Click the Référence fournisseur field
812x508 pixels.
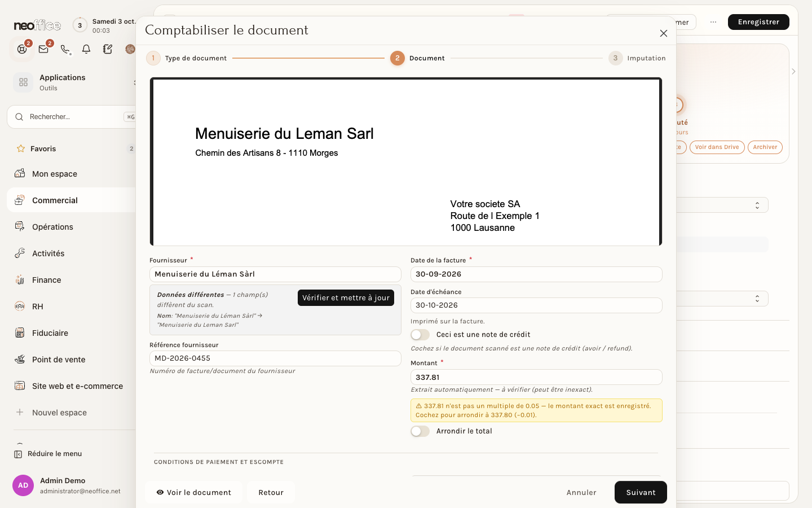(275, 358)
